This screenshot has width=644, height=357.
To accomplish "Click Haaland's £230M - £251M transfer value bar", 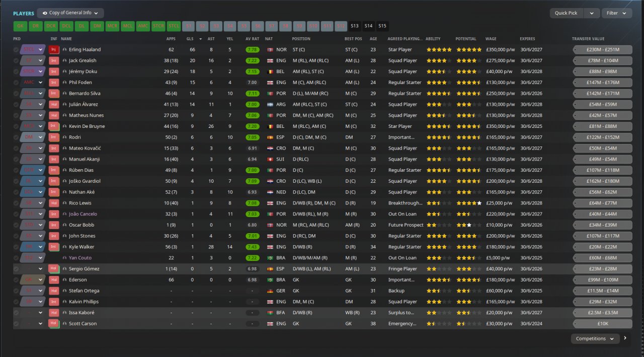I will (602, 49).
